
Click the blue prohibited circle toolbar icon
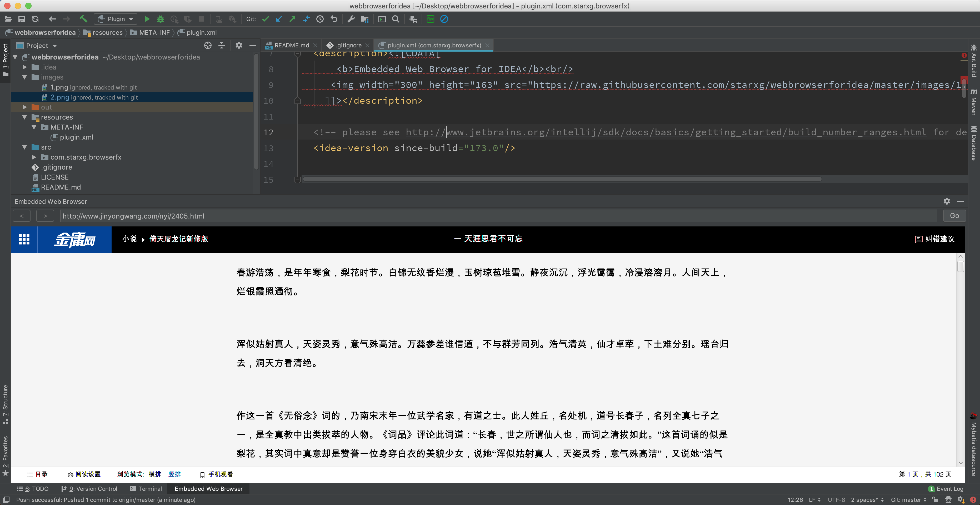pyautogui.click(x=444, y=19)
